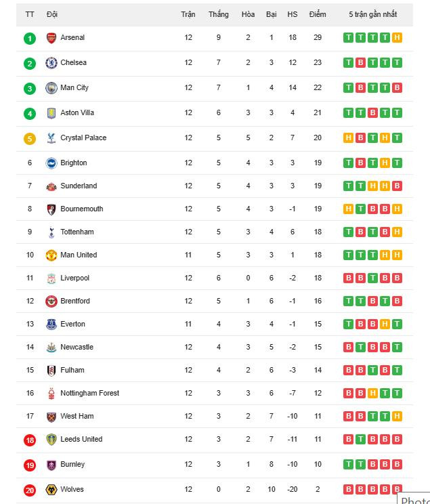Click the Liverpool crest icon
This screenshot has width=430, height=504.
(x=51, y=278)
